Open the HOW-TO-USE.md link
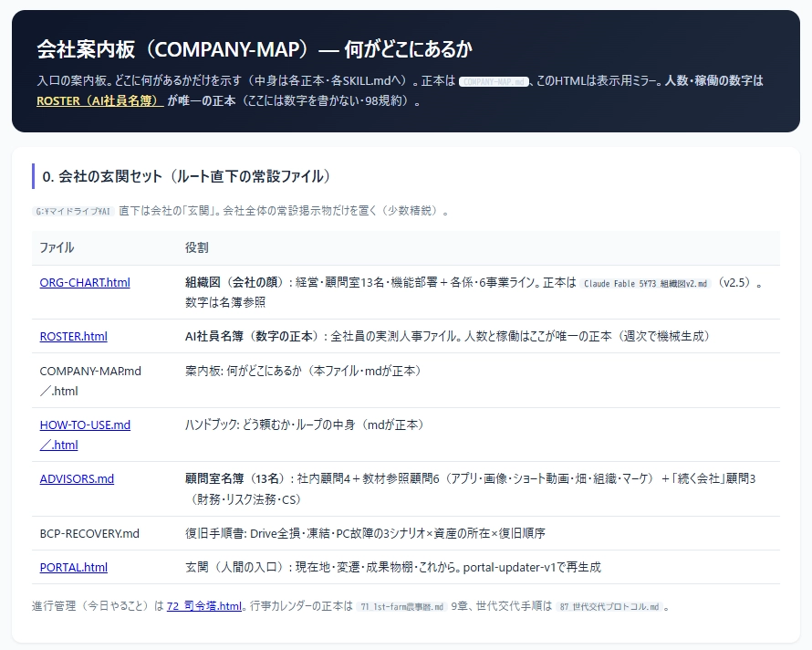The height and width of the screenshot is (650, 812). pos(85,435)
